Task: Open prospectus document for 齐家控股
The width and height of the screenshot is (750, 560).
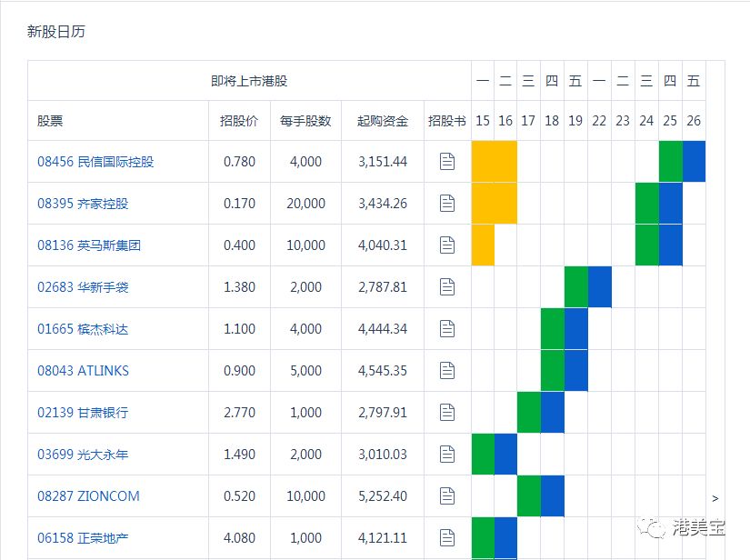Action: pos(446,204)
